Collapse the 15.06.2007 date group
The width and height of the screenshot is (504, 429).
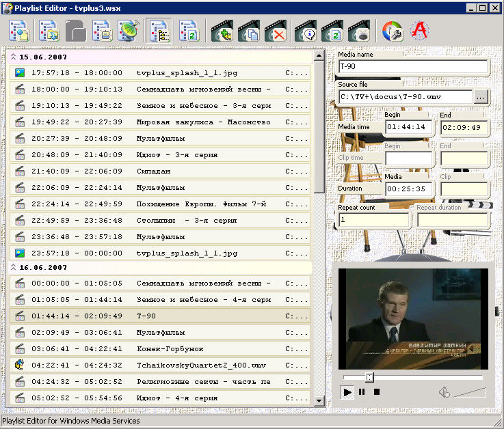[x=13, y=57]
